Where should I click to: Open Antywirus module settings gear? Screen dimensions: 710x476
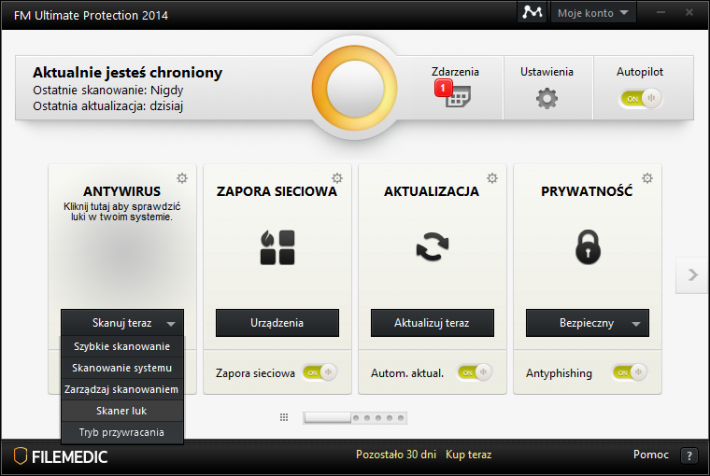182,178
